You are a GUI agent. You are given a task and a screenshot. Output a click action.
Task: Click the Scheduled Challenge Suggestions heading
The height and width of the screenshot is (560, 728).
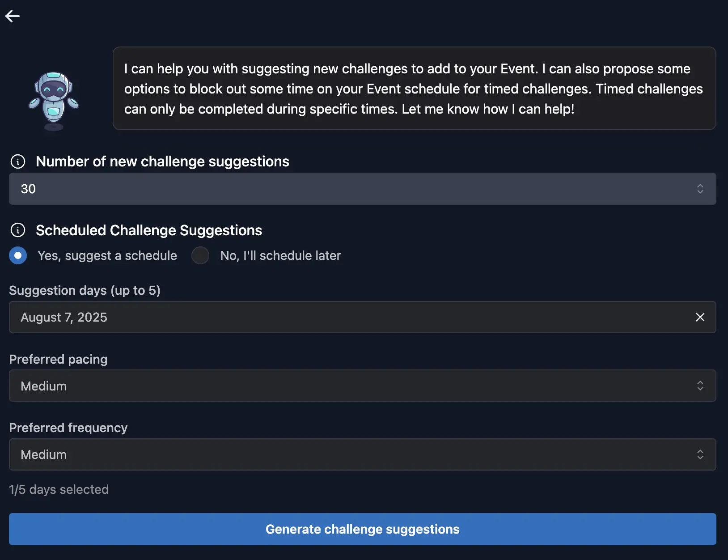point(148,230)
